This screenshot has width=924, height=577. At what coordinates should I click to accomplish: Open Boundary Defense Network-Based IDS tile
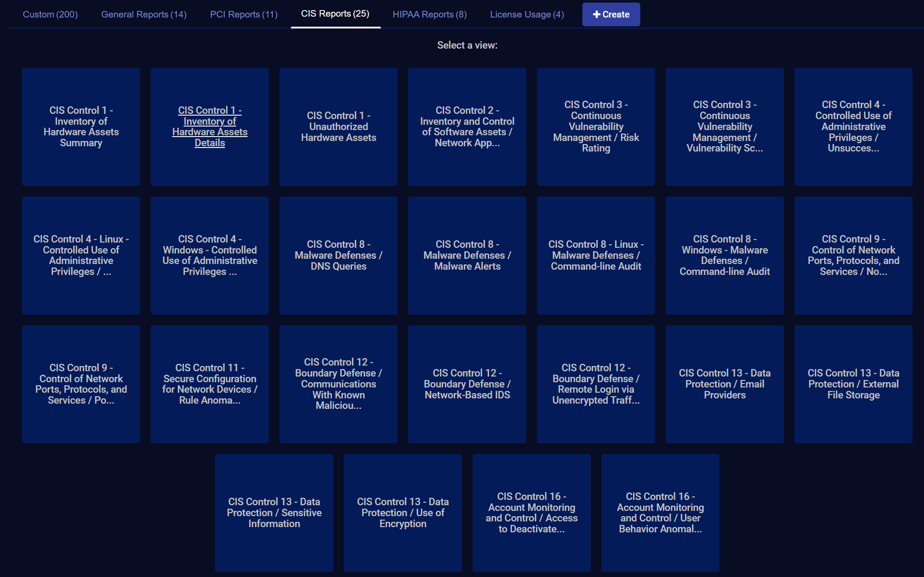coord(467,384)
